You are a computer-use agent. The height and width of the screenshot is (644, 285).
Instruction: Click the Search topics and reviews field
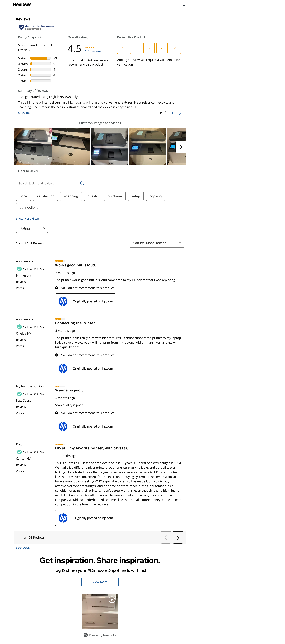(47, 184)
